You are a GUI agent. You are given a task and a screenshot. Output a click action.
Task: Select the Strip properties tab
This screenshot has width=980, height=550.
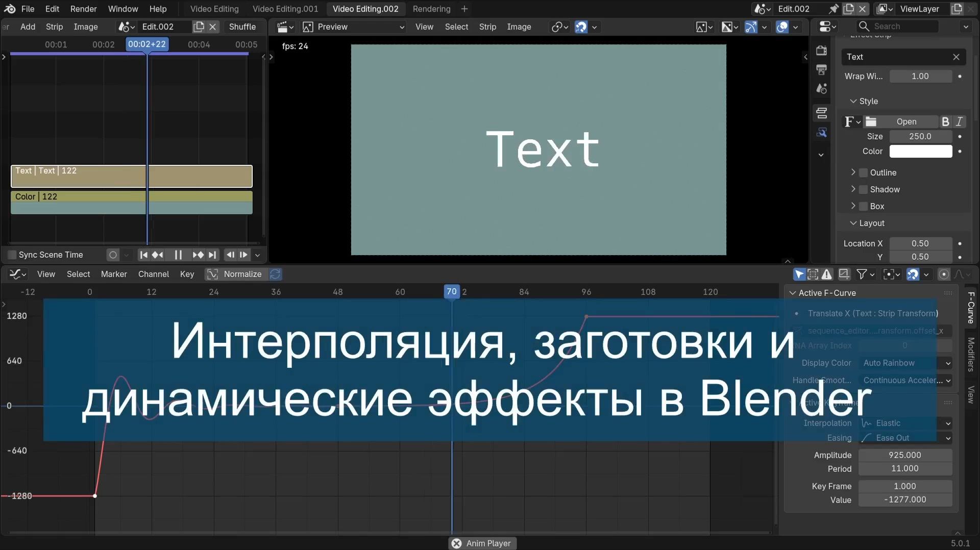(x=822, y=113)
